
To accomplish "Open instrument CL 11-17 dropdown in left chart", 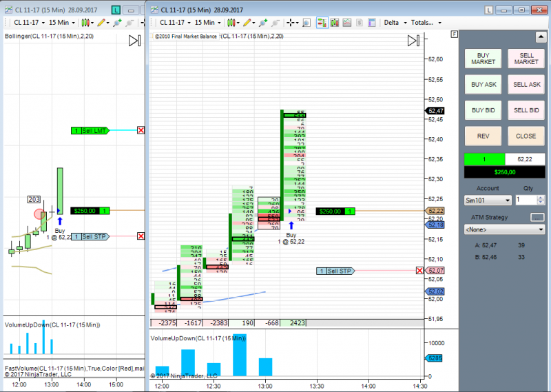I will (x=30, y=23).
